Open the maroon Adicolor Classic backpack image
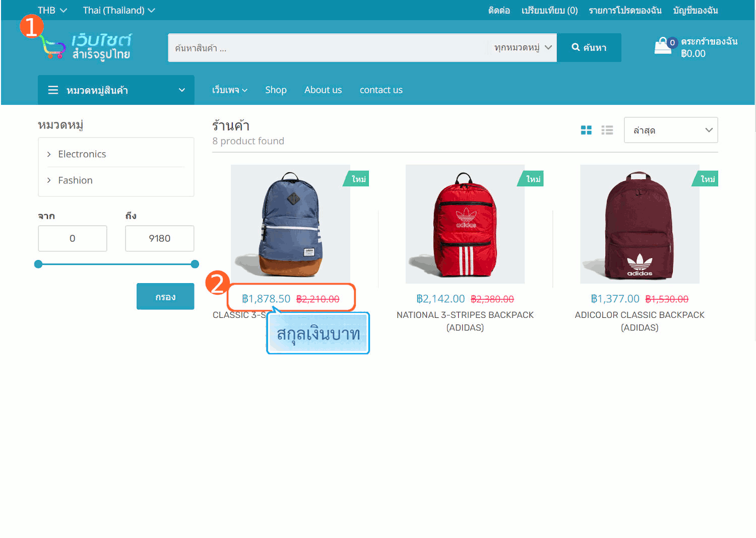Viewport: 756px width, 538px height. (640, 224)
